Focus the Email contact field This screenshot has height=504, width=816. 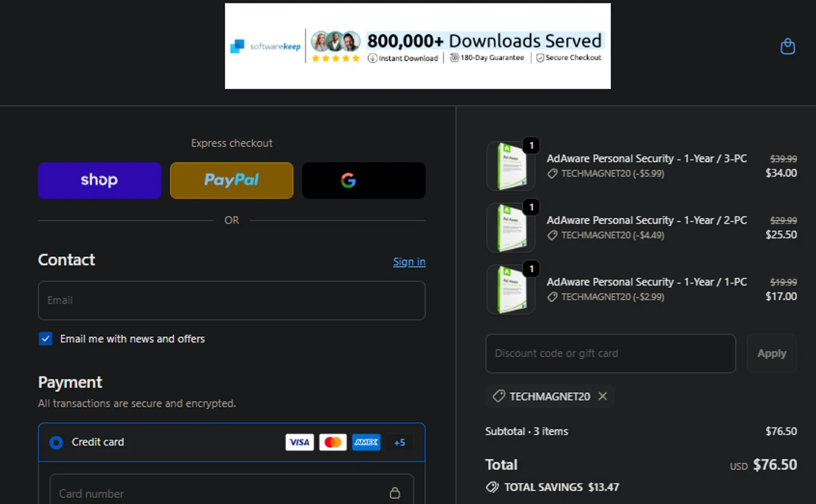coord(232,301)
